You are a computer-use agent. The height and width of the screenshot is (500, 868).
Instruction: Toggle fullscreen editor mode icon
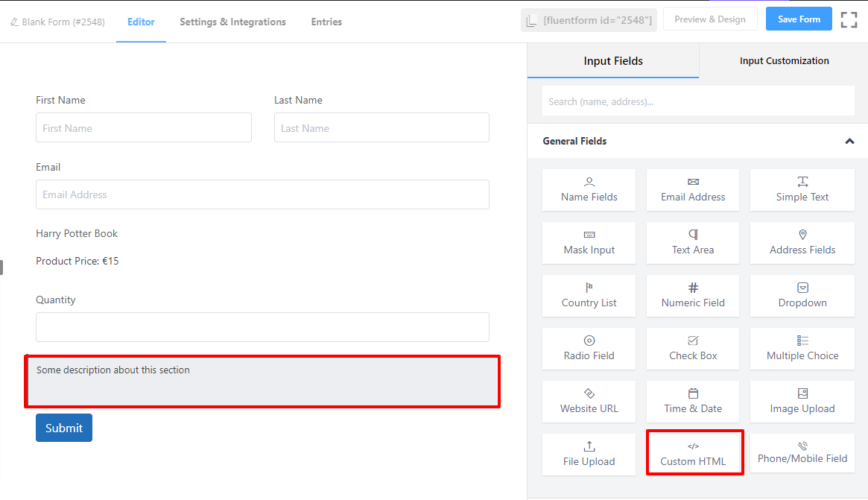[x=849, y=20]
